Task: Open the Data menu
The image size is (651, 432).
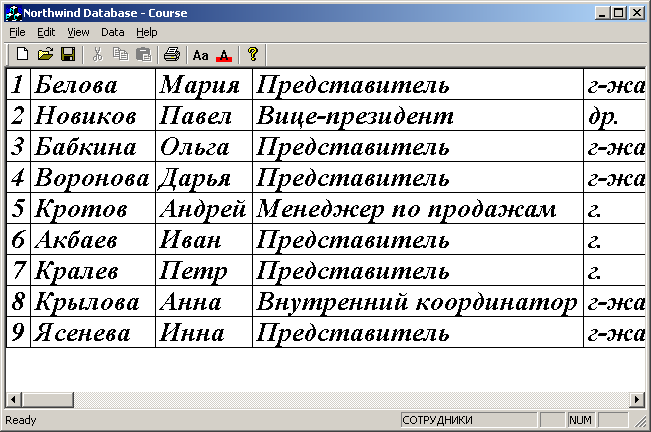Action: point(113,32)
